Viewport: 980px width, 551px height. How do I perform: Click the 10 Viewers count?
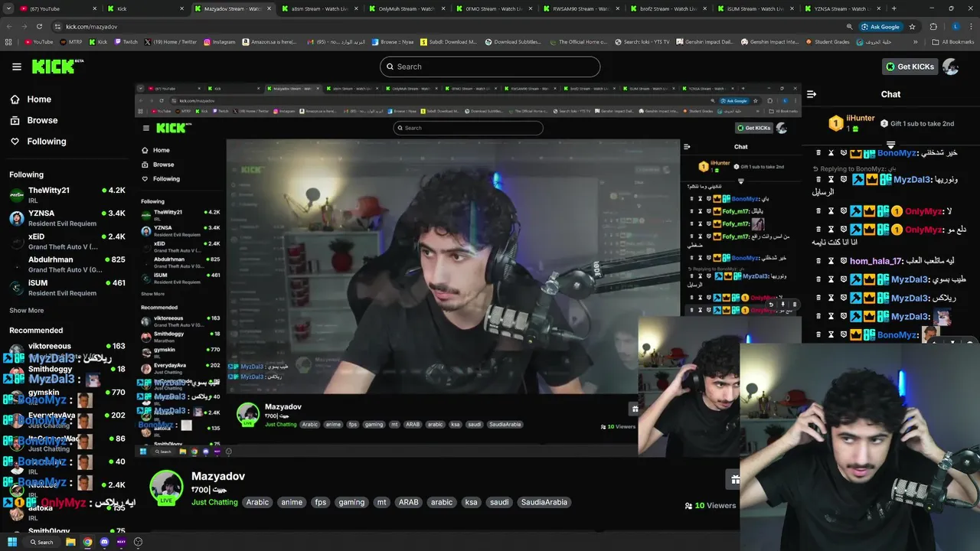(710, 506)
